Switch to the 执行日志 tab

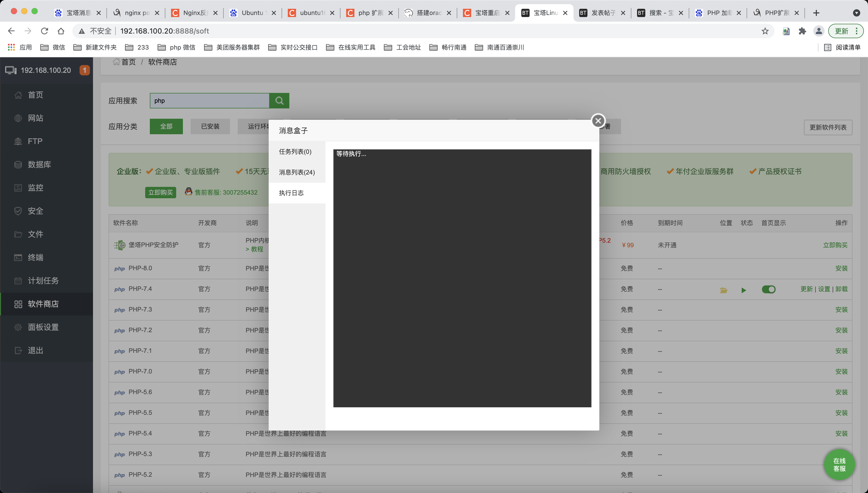[291, 193]
